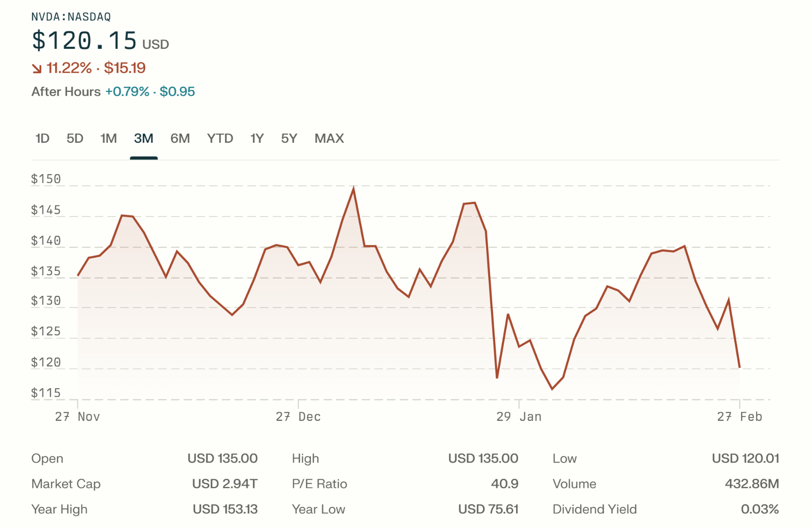
Task: Click the 11.22% · $15.19 change text
Action: coord(96,68)
